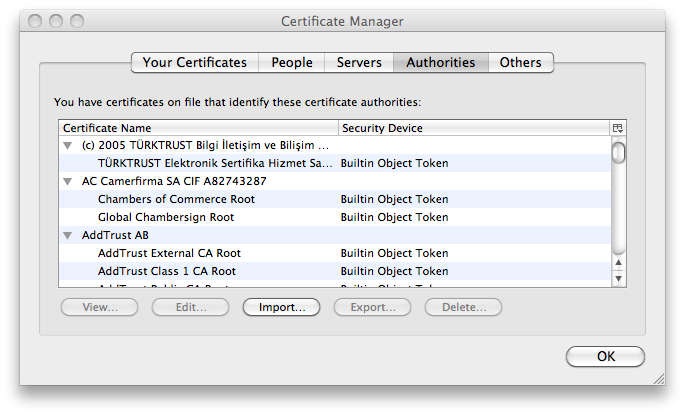Image resolution: width=685 pixels, height=415 pixels.
Task: Choose AddTrust External CA Root entry
Action: 169,253
